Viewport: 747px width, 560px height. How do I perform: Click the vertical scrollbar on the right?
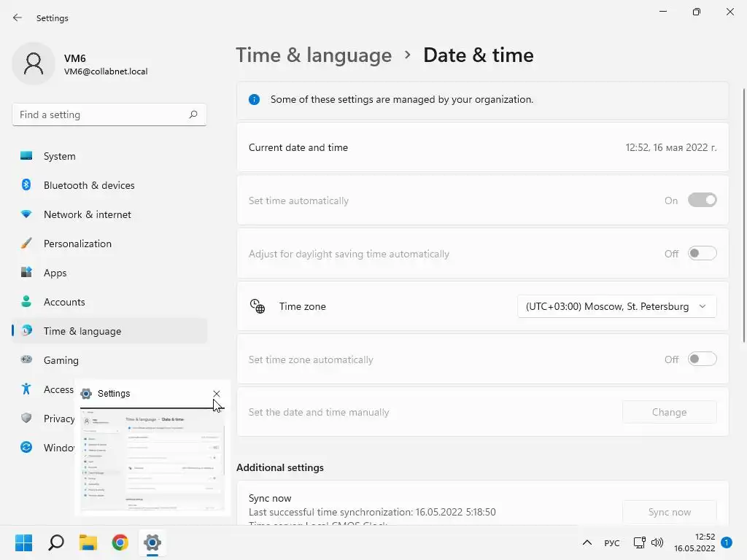[x=743, y=215]
